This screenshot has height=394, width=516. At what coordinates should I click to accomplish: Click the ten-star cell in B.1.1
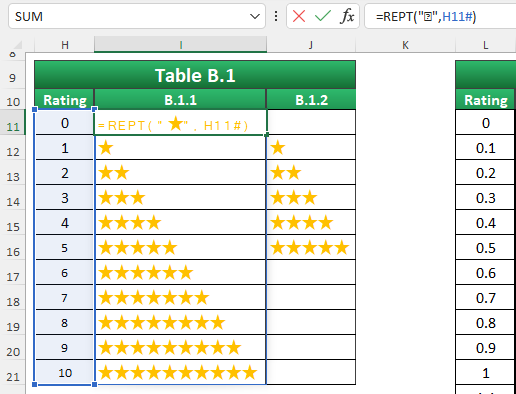[x=180, y=372]
